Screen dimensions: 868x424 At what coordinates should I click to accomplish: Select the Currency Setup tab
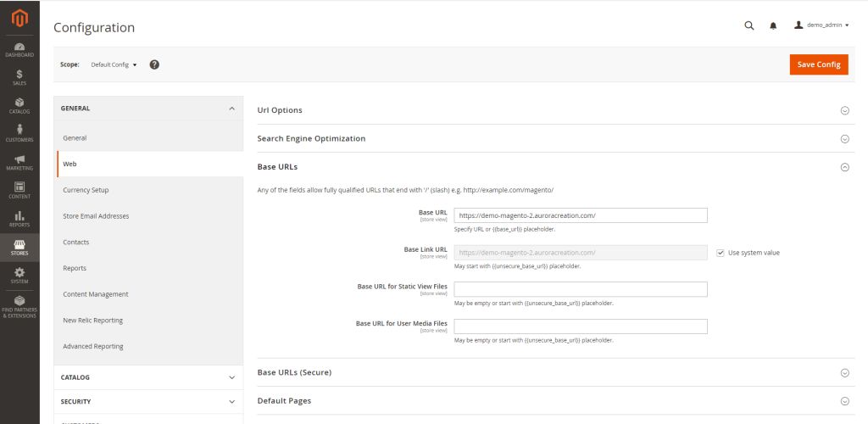149,190
